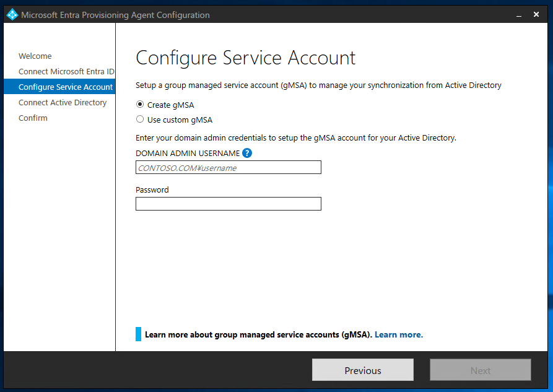The width and height of the screenshot is (553, 392).
Task: Click the Configure Service Account page heading
Action: coord(245,58)
